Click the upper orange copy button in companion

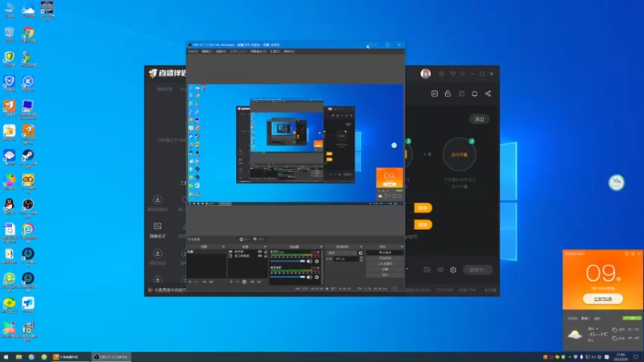point(423,208)
